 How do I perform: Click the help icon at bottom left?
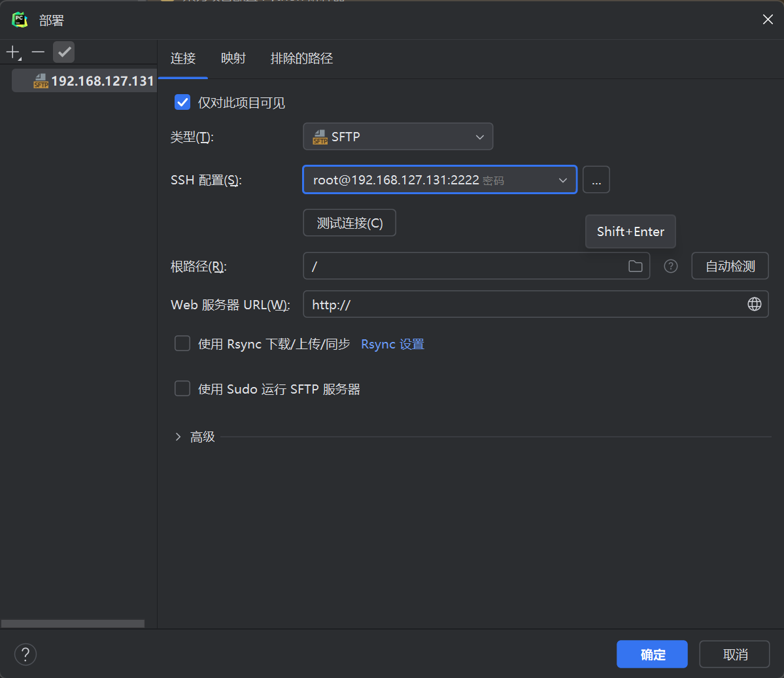(x=25, y=654)
